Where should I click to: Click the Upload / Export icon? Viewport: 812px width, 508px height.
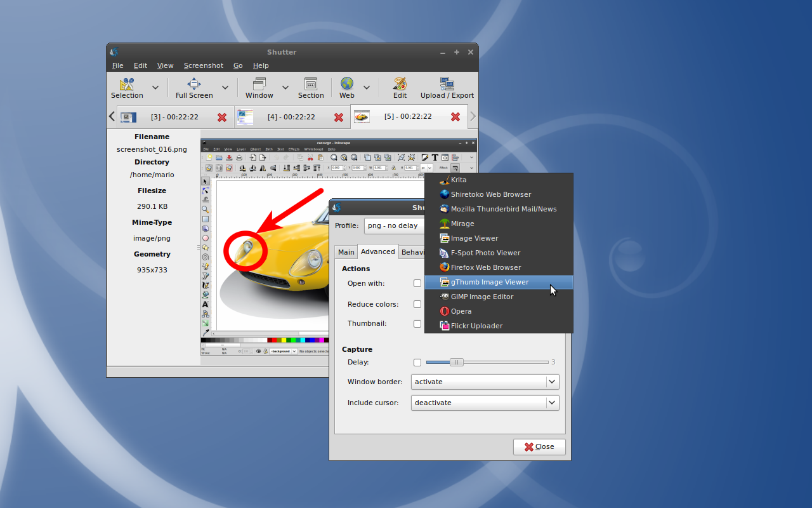(447, 84)
